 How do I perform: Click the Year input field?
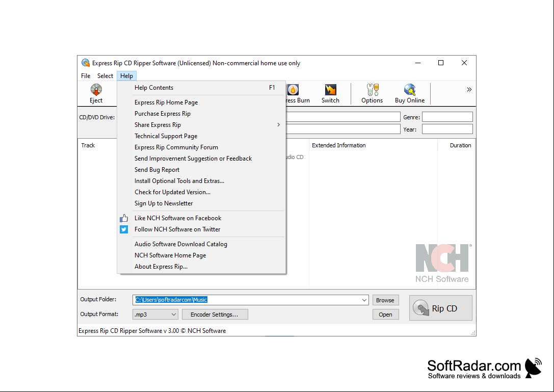447,129
